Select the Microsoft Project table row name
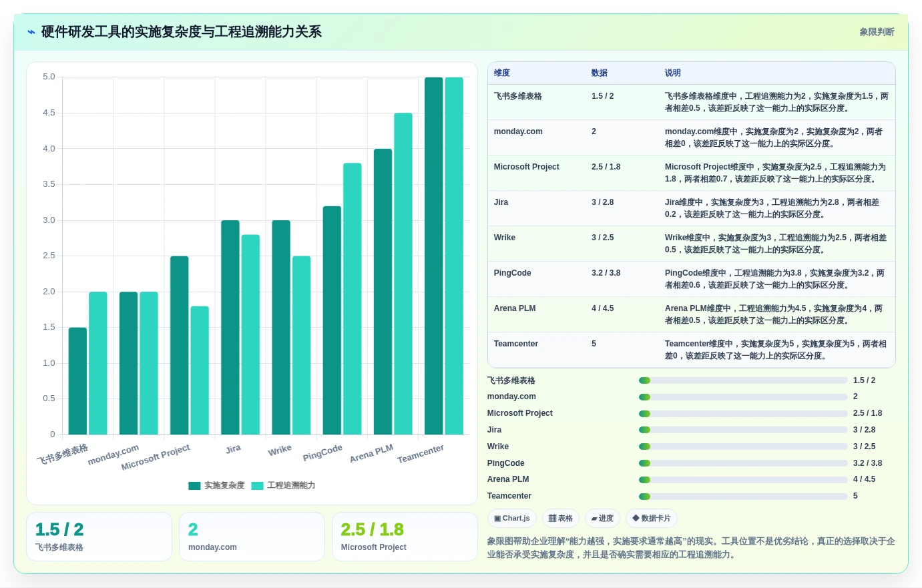922x588 pixels. (x=527, y=167)
